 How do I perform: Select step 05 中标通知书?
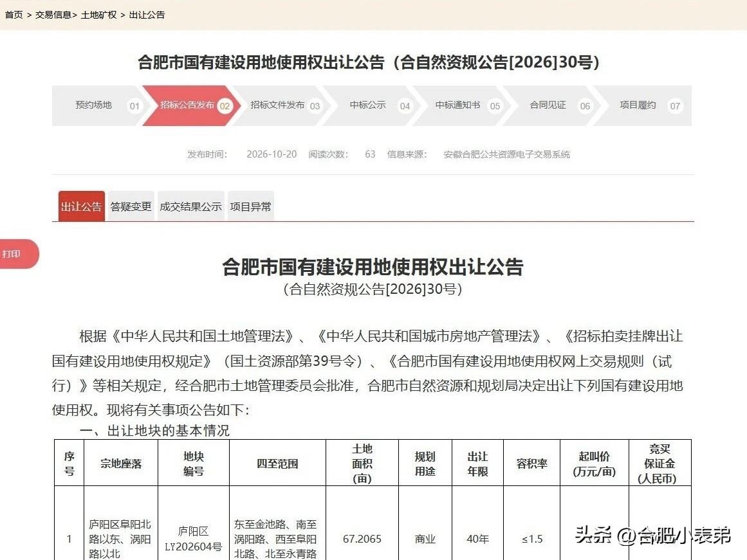(460, 105)
